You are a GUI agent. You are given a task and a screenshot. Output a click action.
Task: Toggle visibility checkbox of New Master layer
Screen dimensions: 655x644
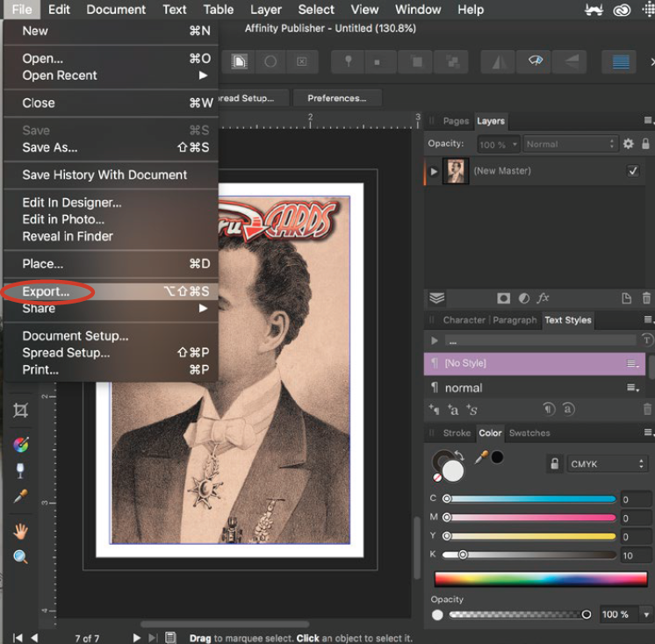[633, 171]
